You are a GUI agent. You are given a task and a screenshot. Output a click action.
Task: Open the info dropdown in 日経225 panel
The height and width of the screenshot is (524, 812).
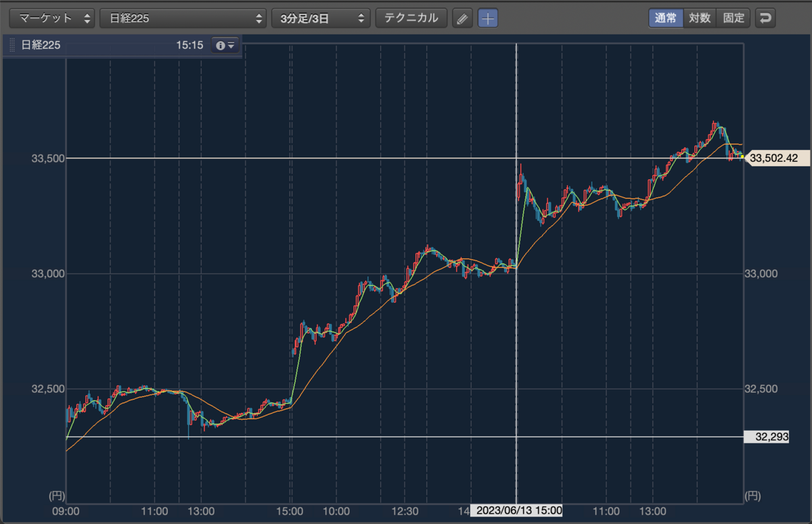(x=225, y=45)
